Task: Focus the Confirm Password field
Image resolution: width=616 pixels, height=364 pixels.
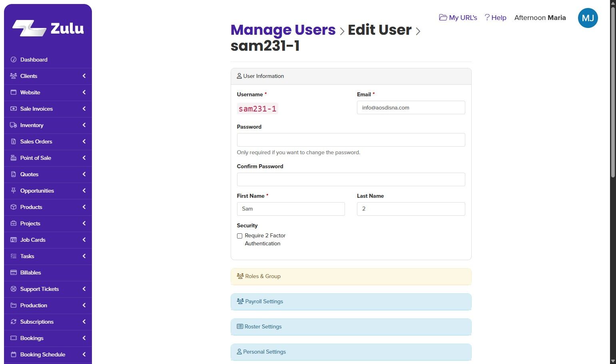Action: coord(351,179)
